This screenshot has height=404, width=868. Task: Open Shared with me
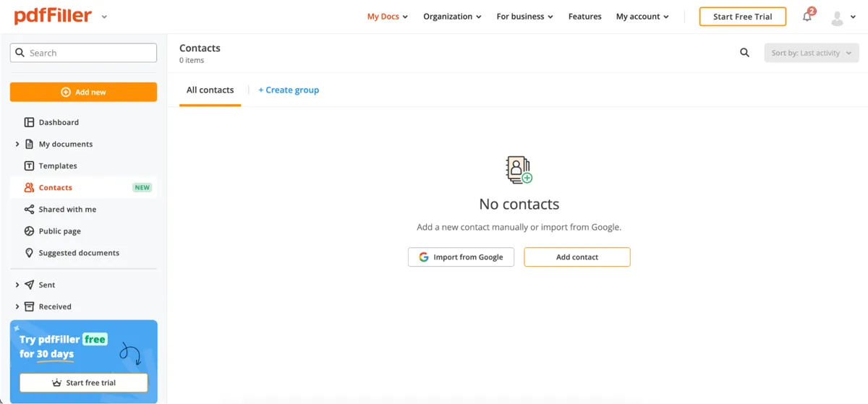pos(67,209)
